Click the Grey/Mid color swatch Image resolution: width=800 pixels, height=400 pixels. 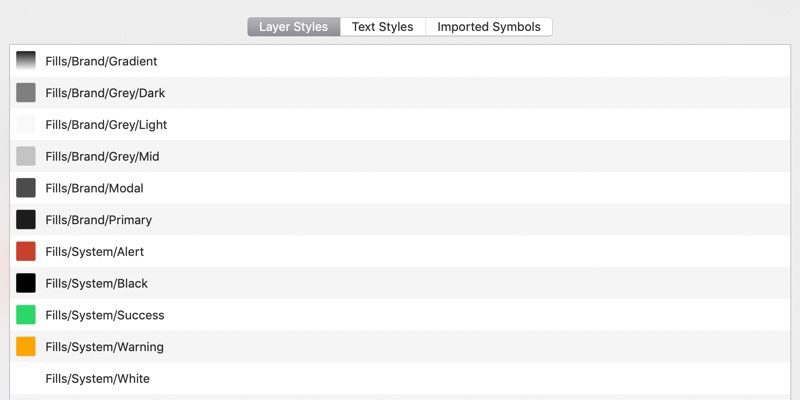(26, 156)
